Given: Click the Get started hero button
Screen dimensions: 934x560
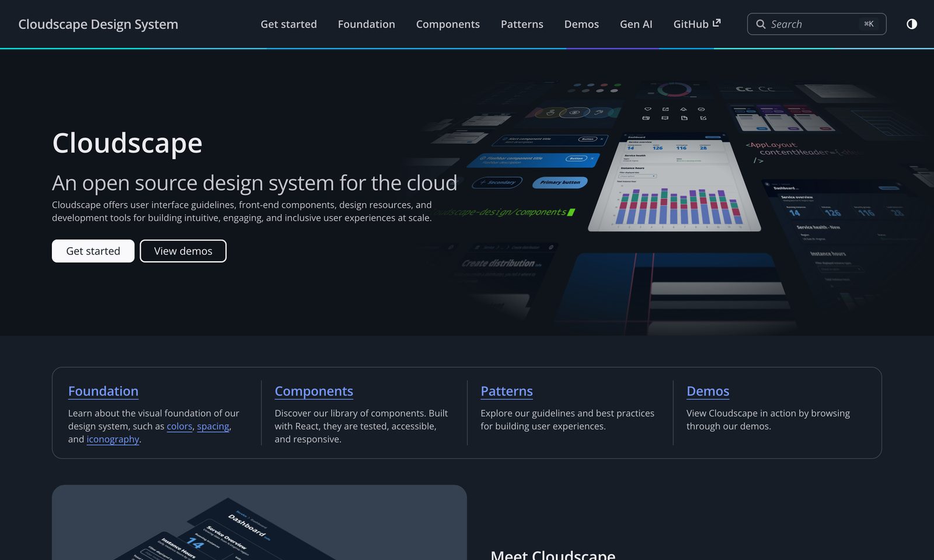Looking at the screenshot, I should 93,251.
